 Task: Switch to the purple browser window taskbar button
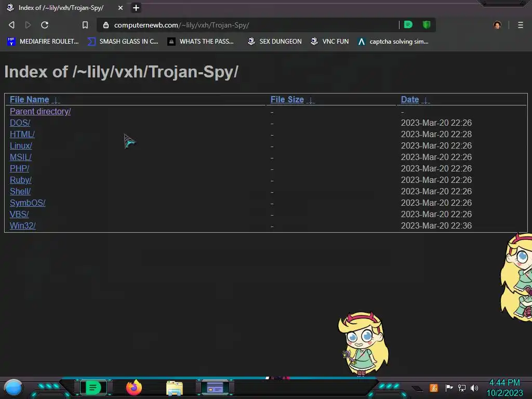point(215,388)
